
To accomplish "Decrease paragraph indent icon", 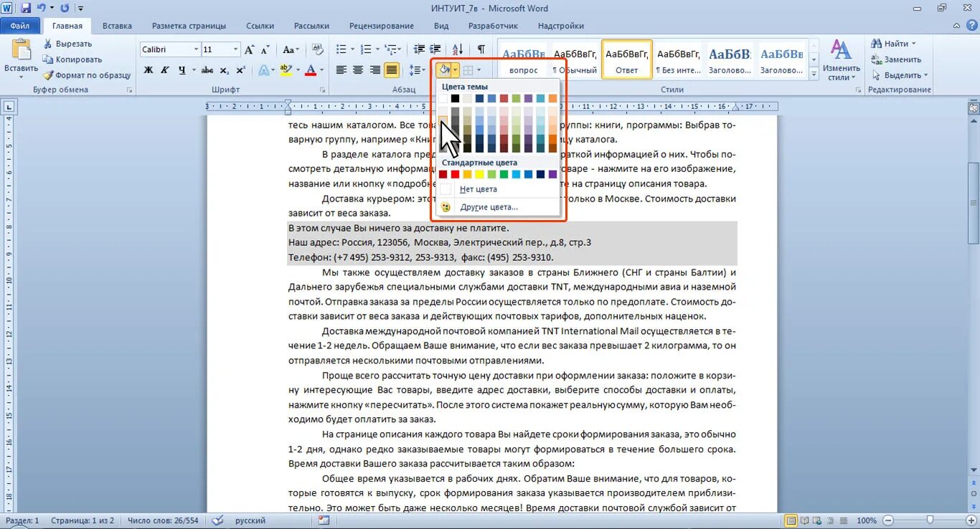I will pyautogui.click(x=420, y=49).
